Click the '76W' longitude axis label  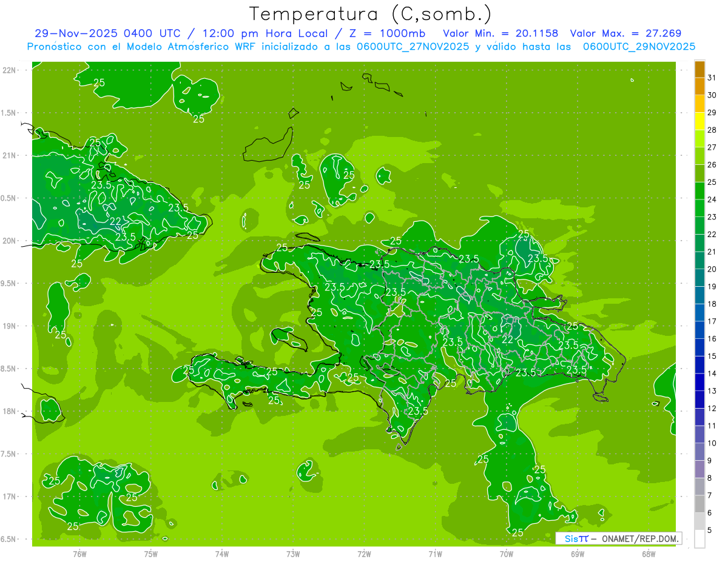tap(79, 554)
